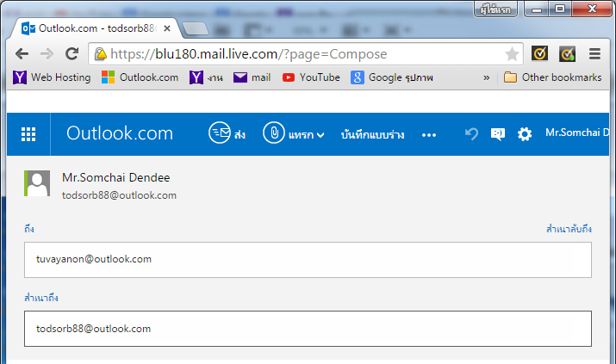Expand hidden bookmarks overflow chevron

pos(487,77)
